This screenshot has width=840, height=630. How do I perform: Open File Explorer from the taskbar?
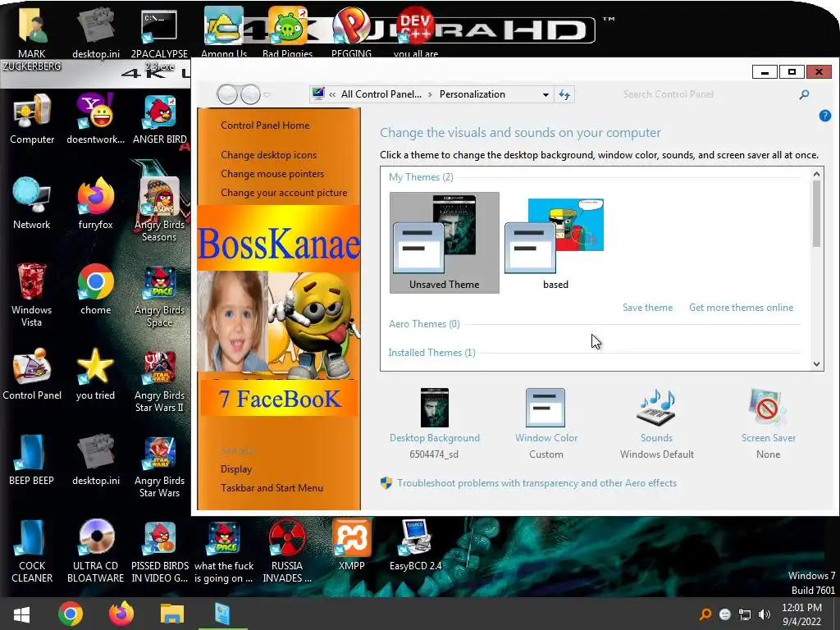point(171,614)
